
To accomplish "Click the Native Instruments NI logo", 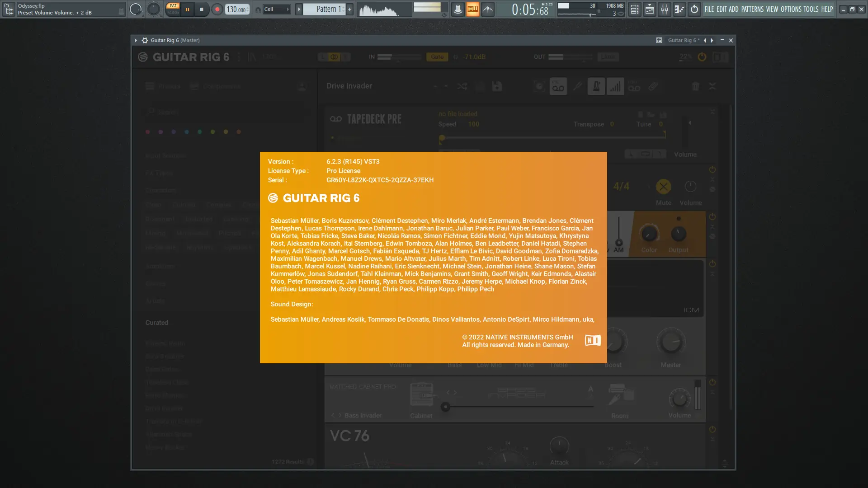I will (x=593, y=340).
